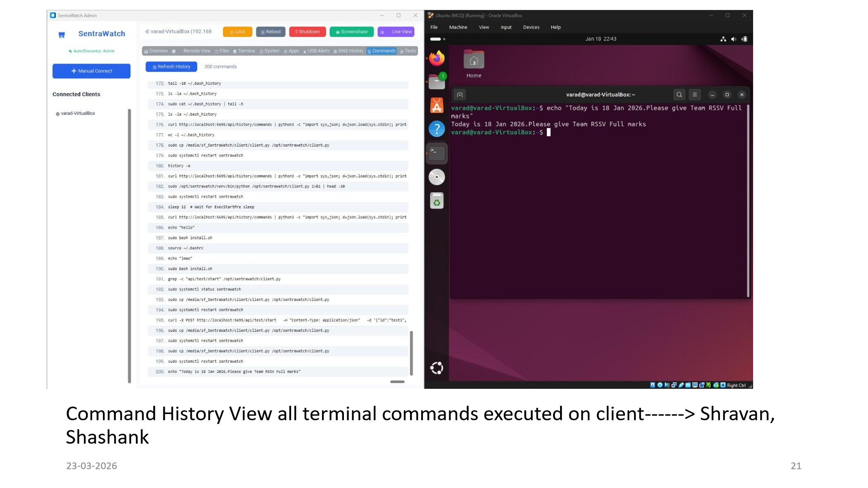Click the search icon in the terminal titlebar
868x488 pixels.
tap(679, 95)
